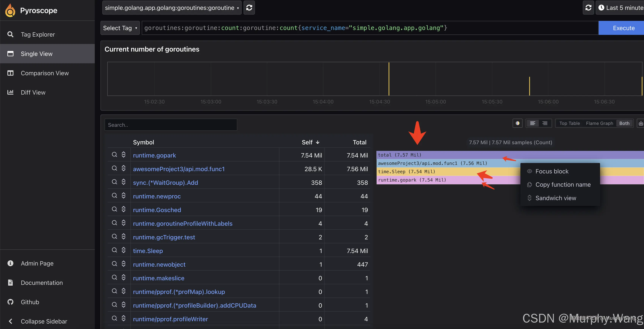The image size is (644, 329).
Task: Click the Pyroscope flame logo
Action: [x=10, y=10]
